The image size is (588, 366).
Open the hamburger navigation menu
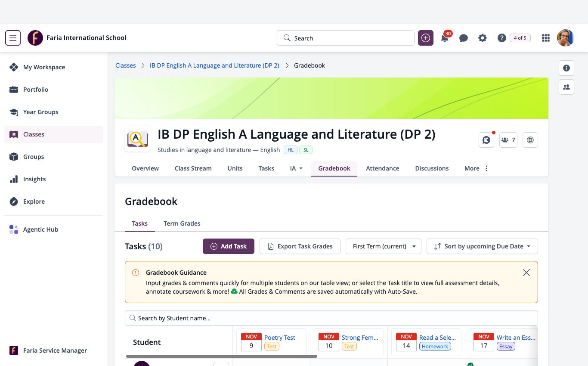click(x=13, y=38)
